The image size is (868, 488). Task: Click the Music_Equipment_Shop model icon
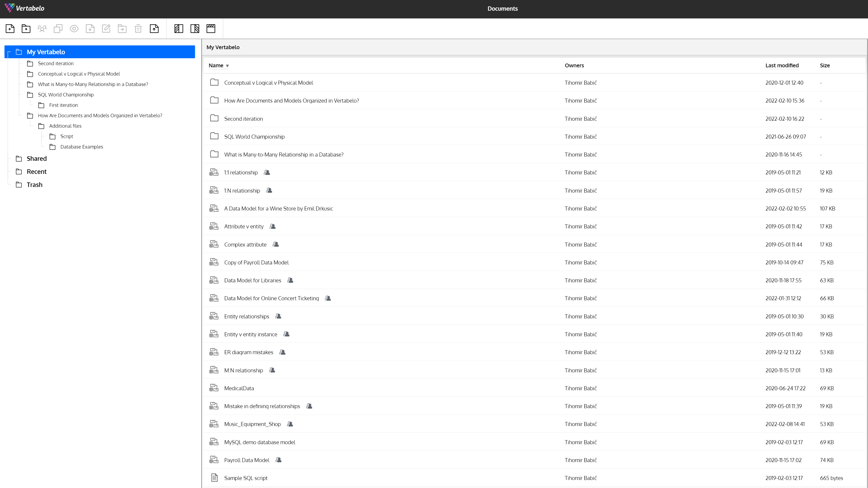point(214,424)
